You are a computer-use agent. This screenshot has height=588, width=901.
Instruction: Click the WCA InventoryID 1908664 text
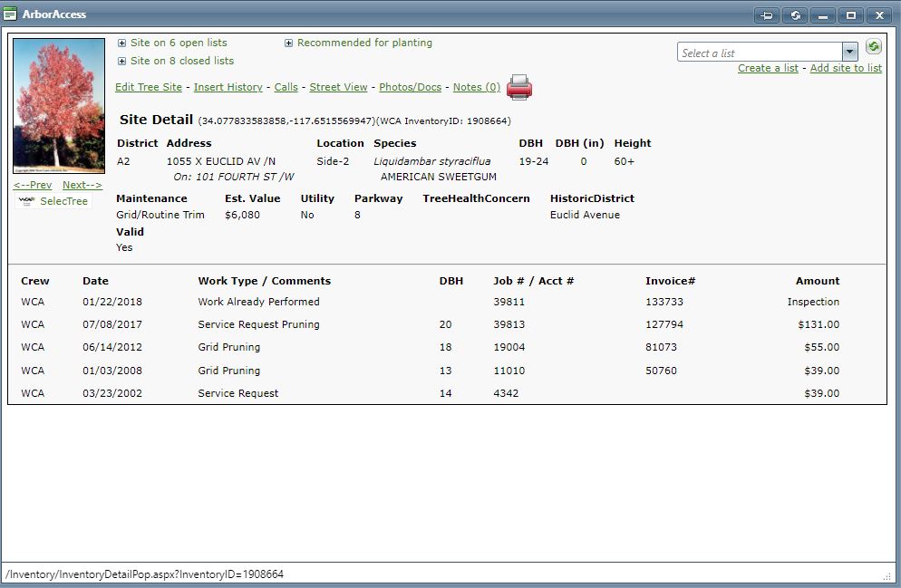445,120
